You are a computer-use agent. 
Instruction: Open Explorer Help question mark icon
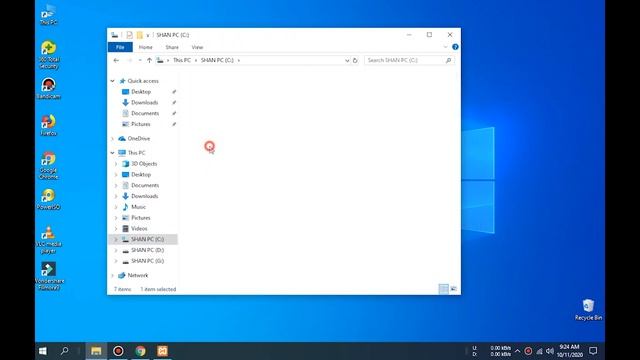click(455, 47)
